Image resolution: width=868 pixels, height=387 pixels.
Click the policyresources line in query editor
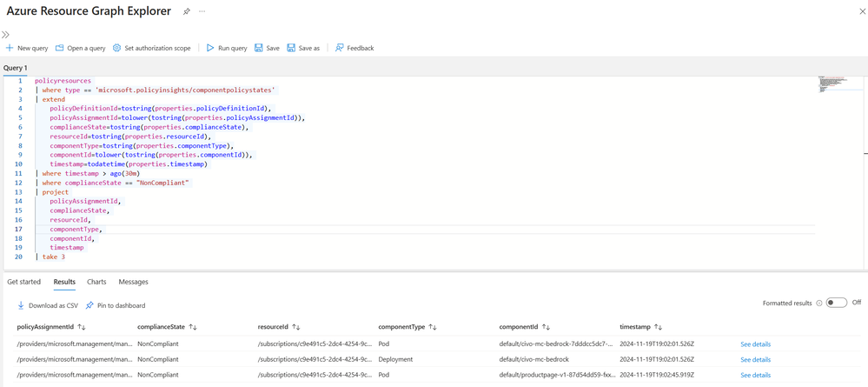click(63, 80)
